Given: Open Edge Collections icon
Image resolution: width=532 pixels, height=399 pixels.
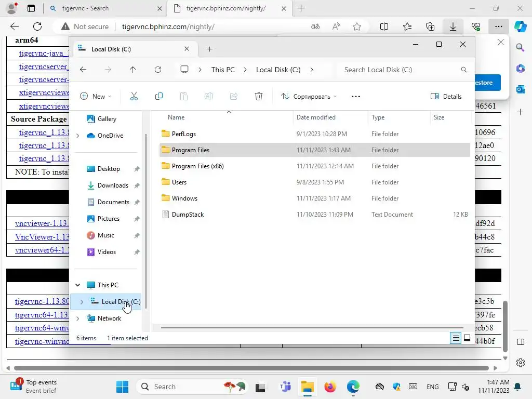Looking at the screenshot, I should (430, 26).
